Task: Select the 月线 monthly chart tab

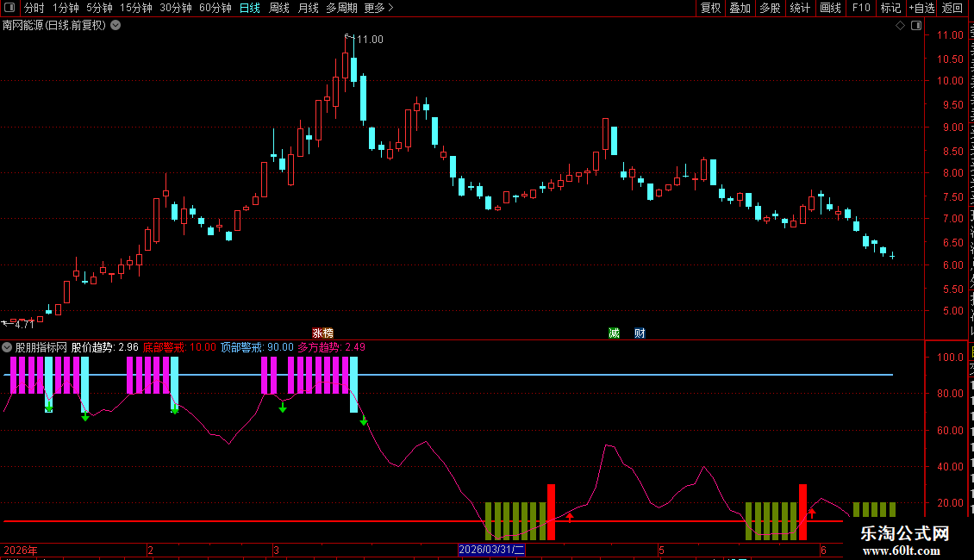Action: point(308,8)
